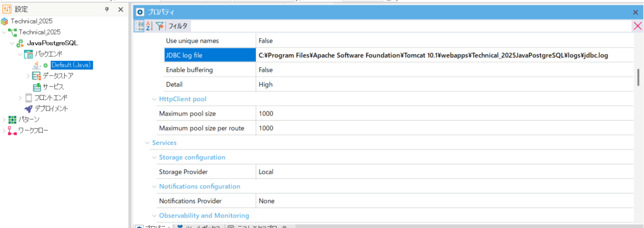Collapse the Technical_2025 version node

point(4,32)
